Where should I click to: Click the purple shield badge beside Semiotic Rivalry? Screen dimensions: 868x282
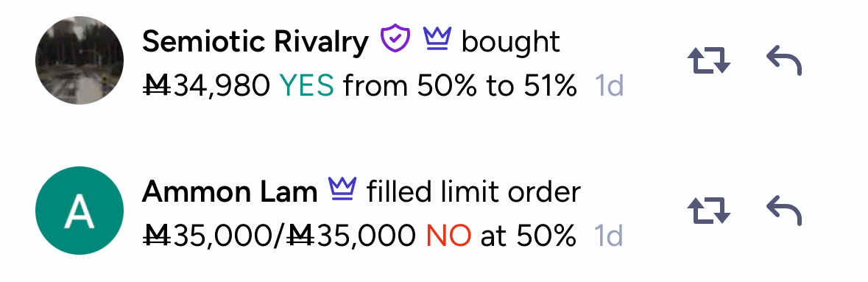click(395, 39)
